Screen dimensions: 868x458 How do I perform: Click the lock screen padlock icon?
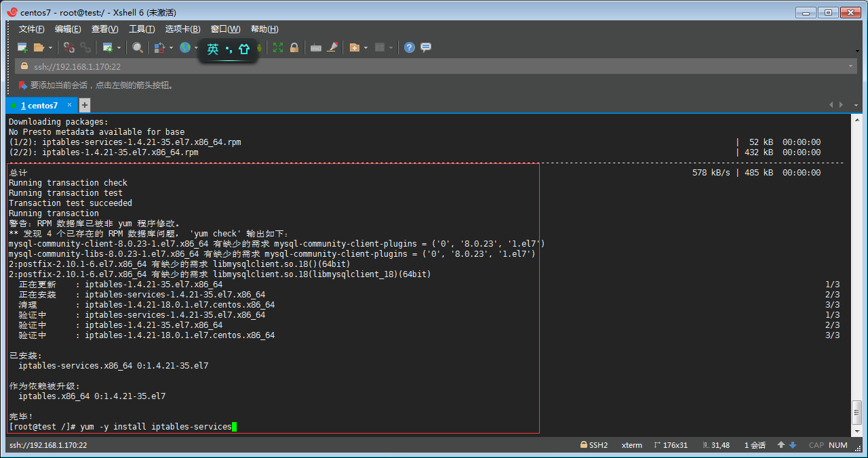click(294, 47)
